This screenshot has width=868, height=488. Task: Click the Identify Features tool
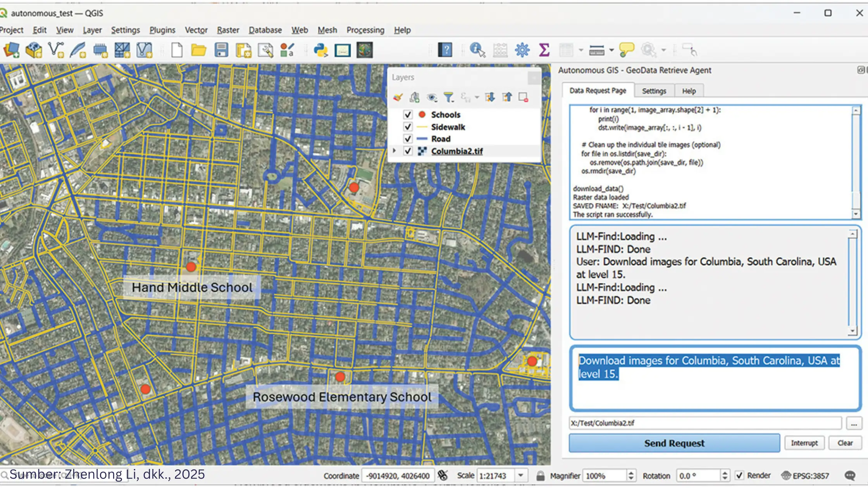pyautogui.click(x=477, y=50)
